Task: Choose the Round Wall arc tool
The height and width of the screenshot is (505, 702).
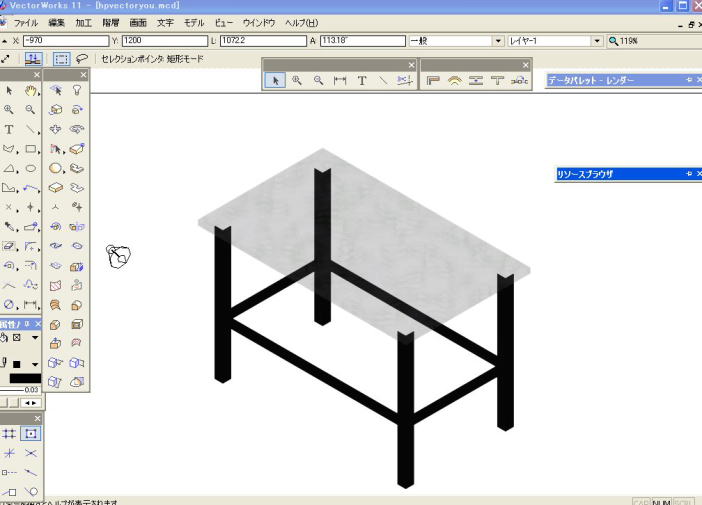Action: click(x=455, y=81)
